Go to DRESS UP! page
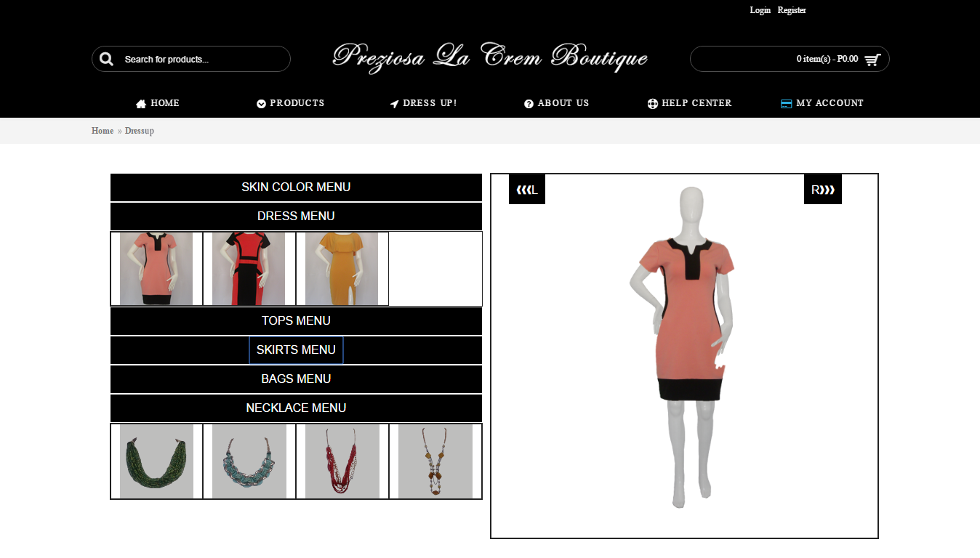The height and width of the screenshot is (558, 980). tap(424, 103)
